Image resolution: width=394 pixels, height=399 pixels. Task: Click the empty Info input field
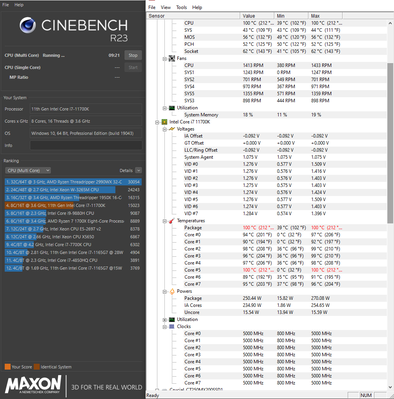[x=86, y=145]
